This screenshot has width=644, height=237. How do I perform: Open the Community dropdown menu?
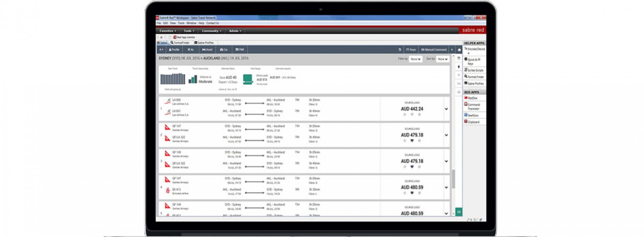tap(212, 31)
